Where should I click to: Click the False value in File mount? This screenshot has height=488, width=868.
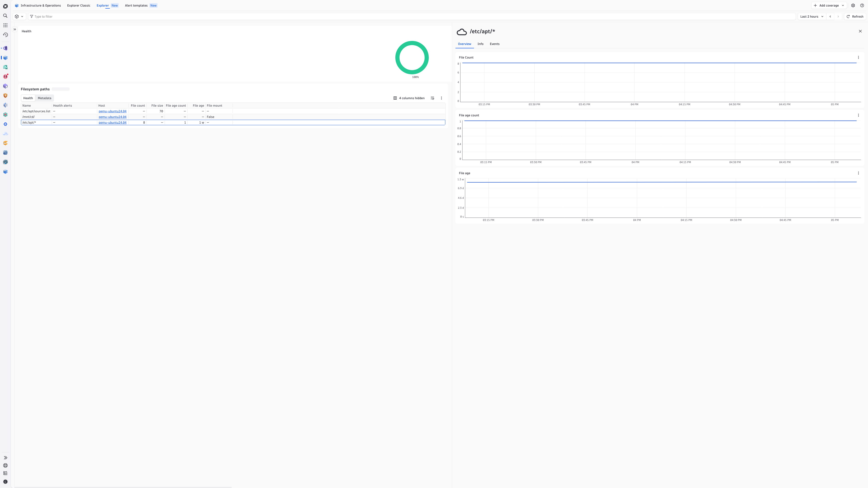[211, 117]
